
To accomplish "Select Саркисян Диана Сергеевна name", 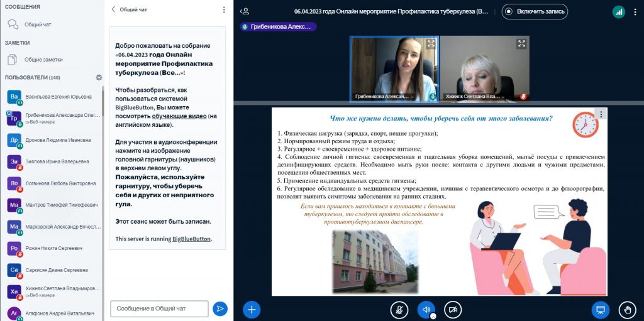I will click(56, 270).
